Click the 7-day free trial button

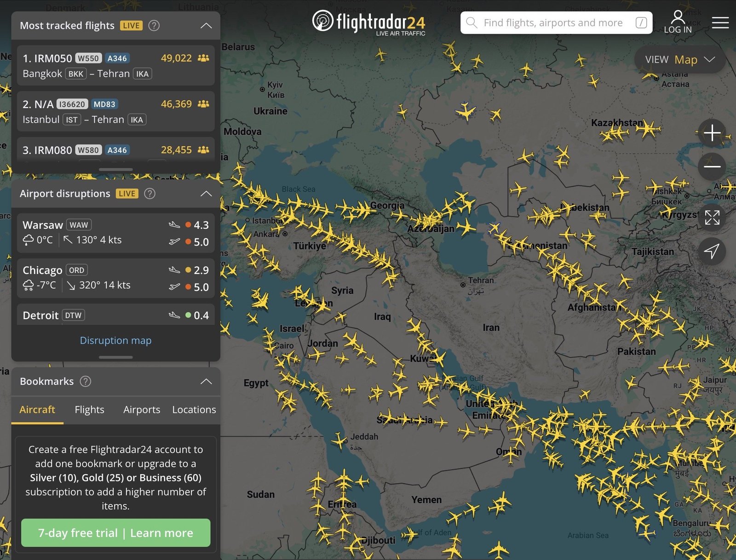[x=115, y=533]
